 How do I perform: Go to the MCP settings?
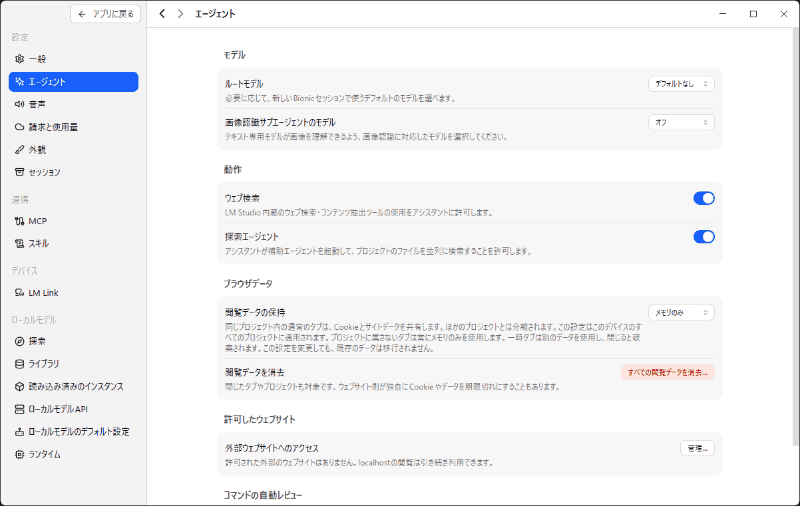pos(73,221)
